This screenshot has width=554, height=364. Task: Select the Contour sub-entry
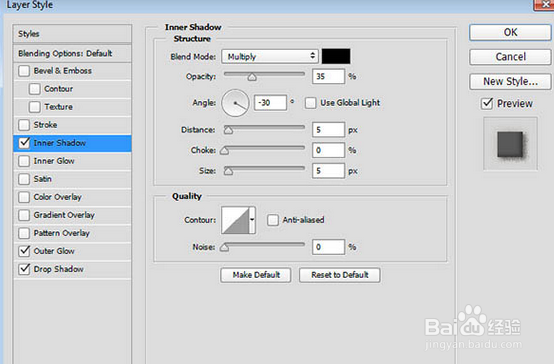59,89
